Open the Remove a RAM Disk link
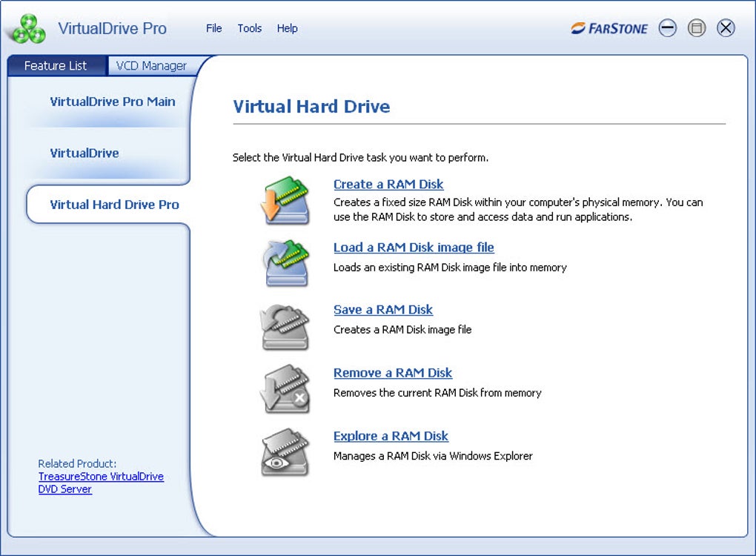 (393, 373)
